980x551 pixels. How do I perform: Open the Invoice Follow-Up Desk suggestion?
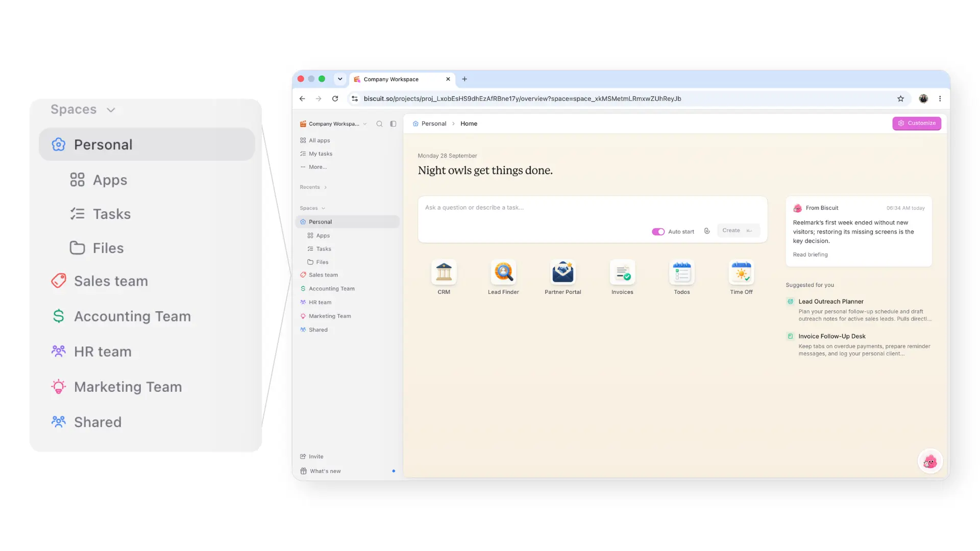860,345
